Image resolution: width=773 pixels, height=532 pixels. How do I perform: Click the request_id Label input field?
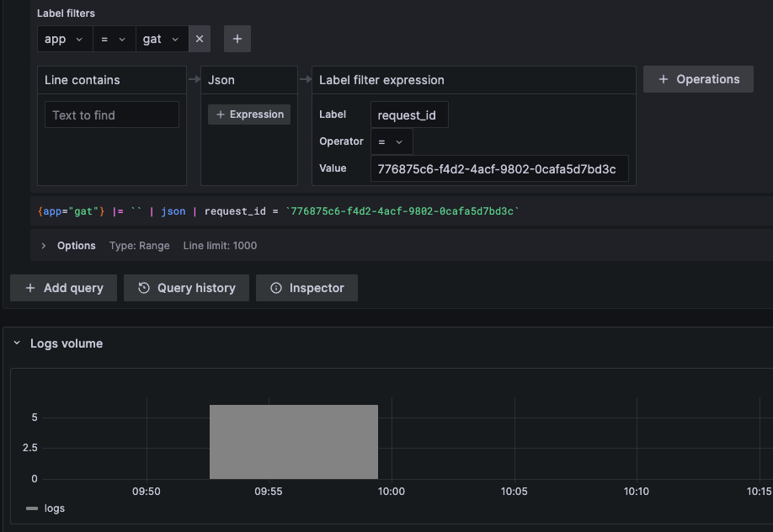point(409,114)
